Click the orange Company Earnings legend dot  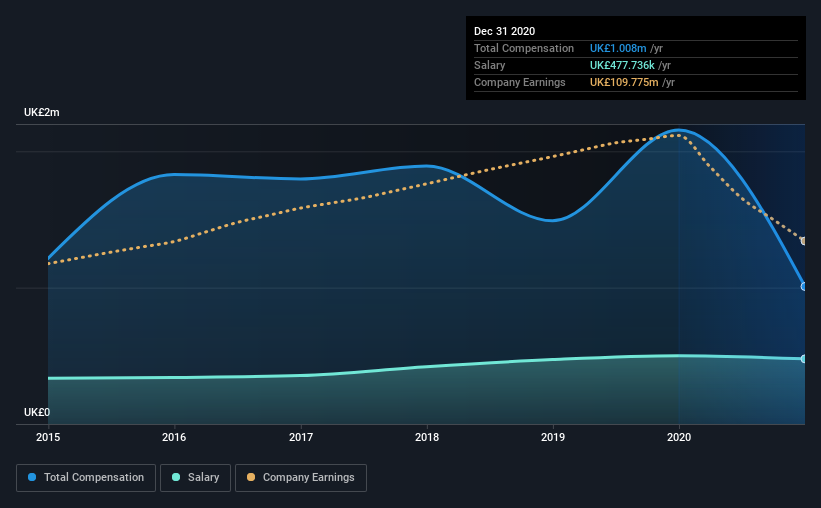251,477
